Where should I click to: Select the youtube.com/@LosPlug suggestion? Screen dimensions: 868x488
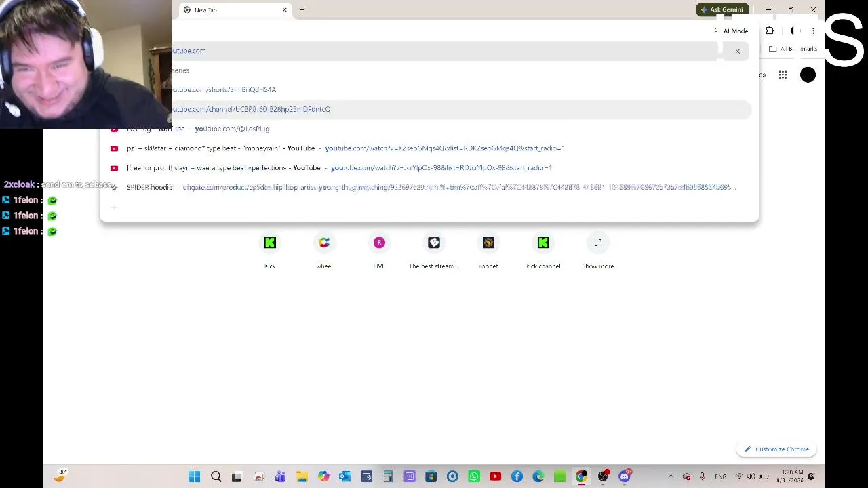point(430,129)
